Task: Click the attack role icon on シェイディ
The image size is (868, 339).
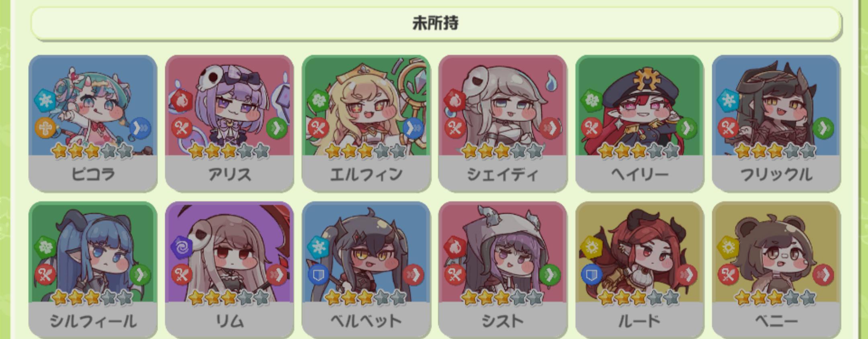Action: pos(455,128)
